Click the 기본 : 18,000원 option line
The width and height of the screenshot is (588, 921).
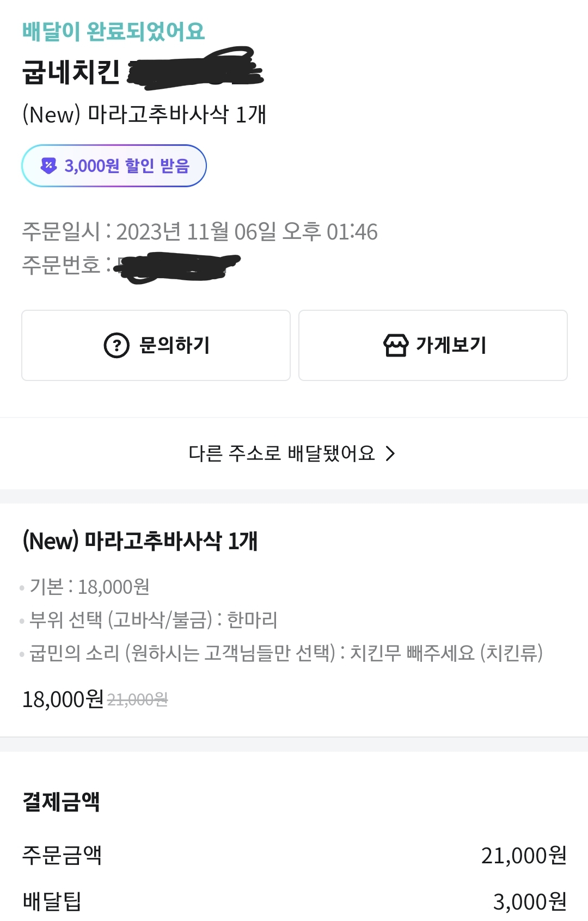point(89,587)
